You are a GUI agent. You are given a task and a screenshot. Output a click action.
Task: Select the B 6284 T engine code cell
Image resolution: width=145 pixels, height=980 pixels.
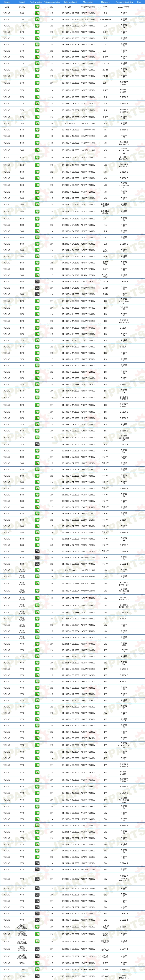124,520
